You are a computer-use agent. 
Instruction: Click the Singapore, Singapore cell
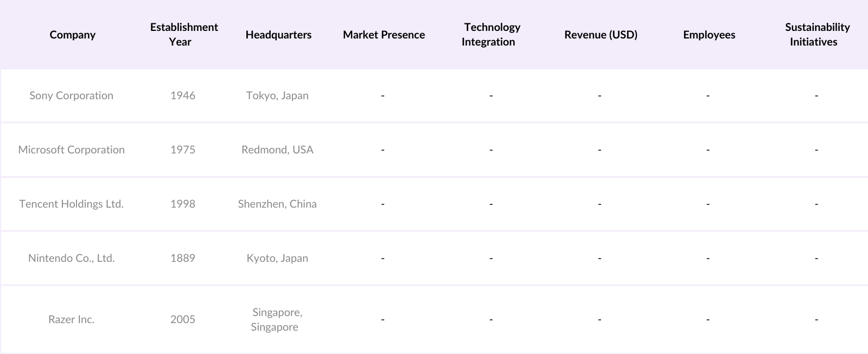click(x=277, y=319)
